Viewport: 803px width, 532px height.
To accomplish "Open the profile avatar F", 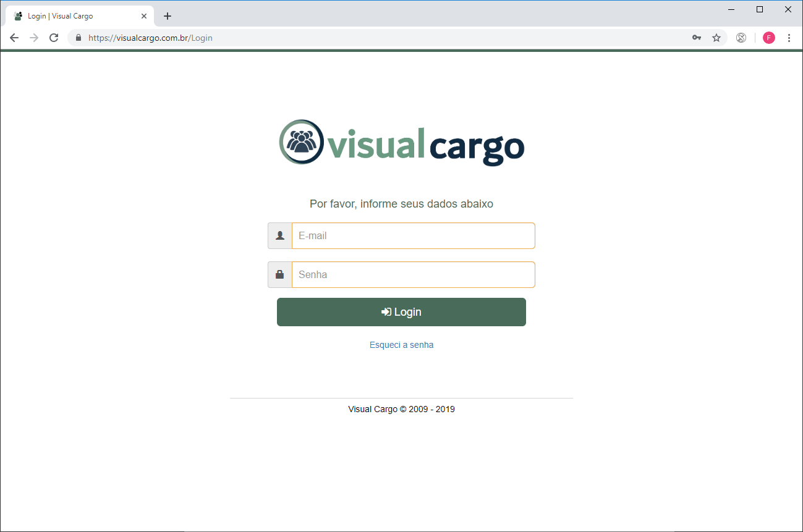I will coord(769,38).
